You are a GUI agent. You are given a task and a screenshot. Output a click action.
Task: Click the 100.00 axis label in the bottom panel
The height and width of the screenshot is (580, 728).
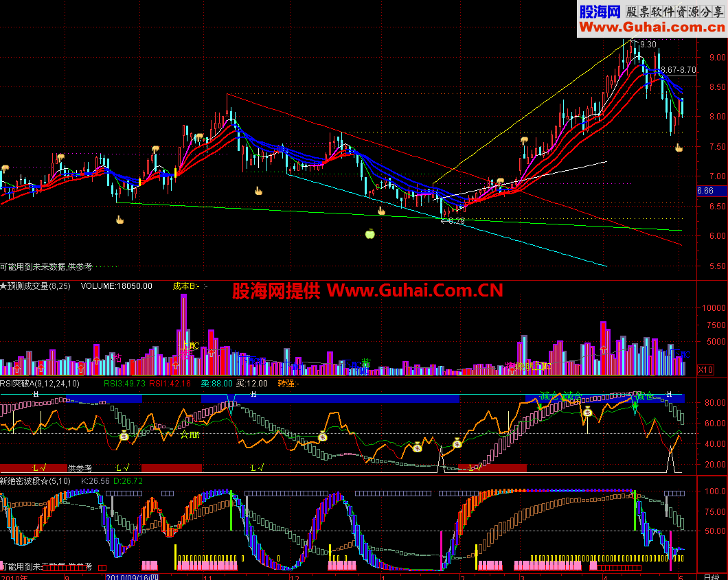(x=715, y=491)
